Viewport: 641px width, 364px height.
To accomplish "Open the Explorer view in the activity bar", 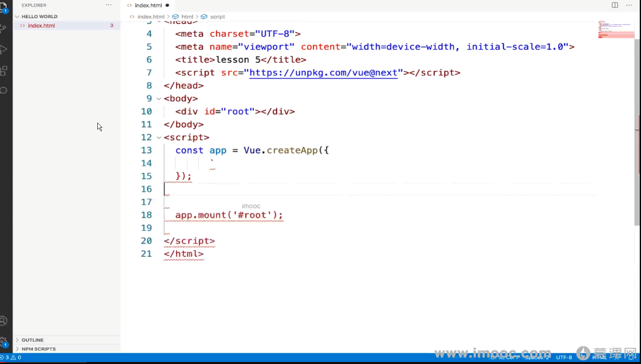I will (3, 7).
